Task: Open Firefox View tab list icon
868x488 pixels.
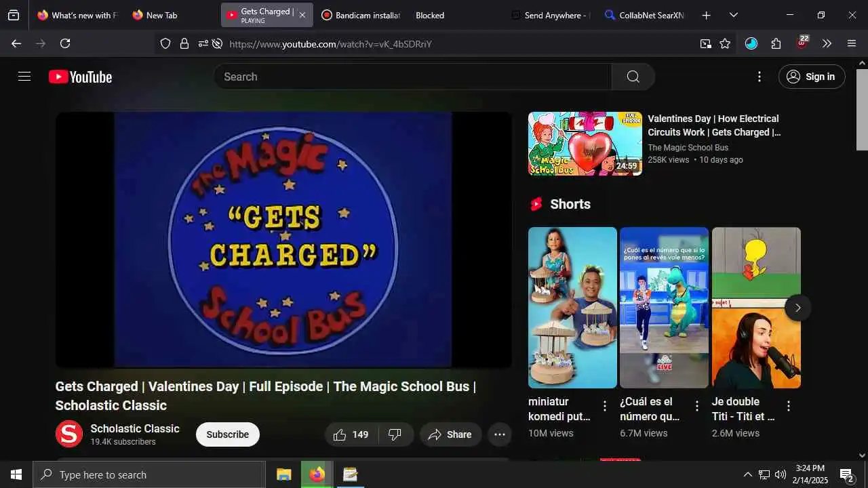Action: click(x=14, y=15)
